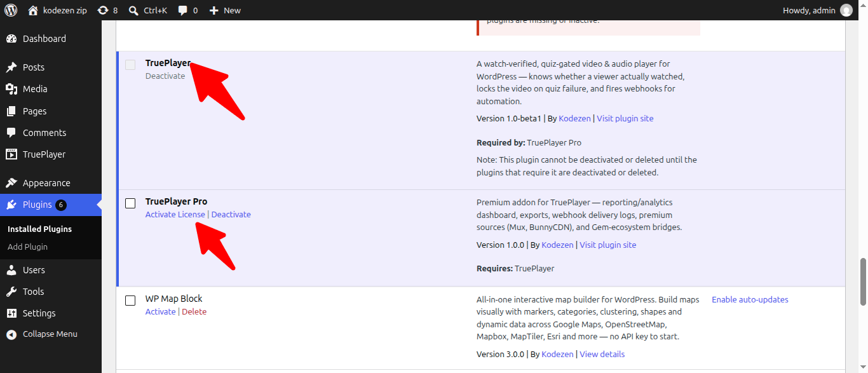Screen dimensions: 868x373
Task: Enable auto-updates for WP Map Block
Action: click(x=750, y=299)
